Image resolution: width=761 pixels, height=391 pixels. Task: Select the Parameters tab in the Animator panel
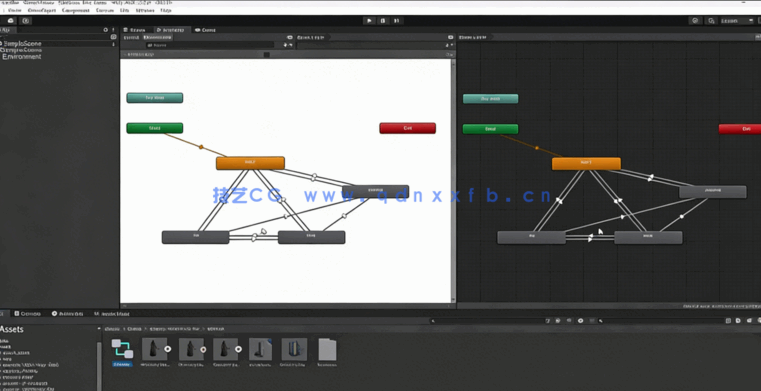(x=158, y=37)
